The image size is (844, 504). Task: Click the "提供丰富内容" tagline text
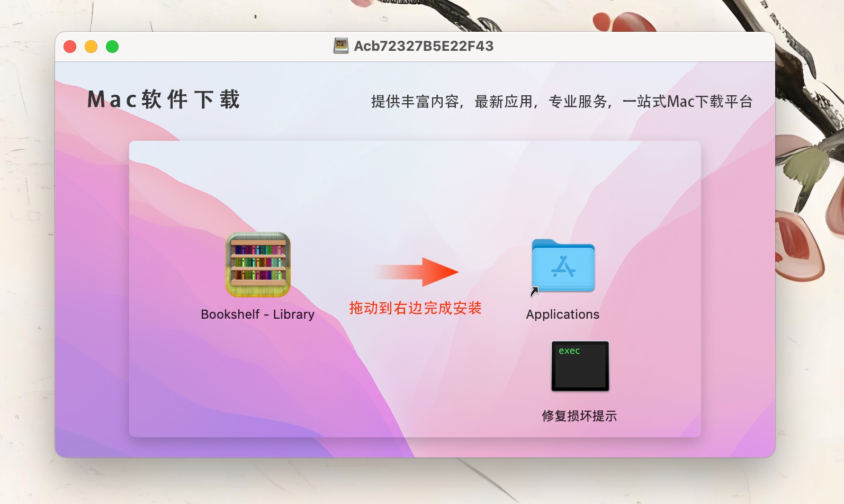pos(415,102)
